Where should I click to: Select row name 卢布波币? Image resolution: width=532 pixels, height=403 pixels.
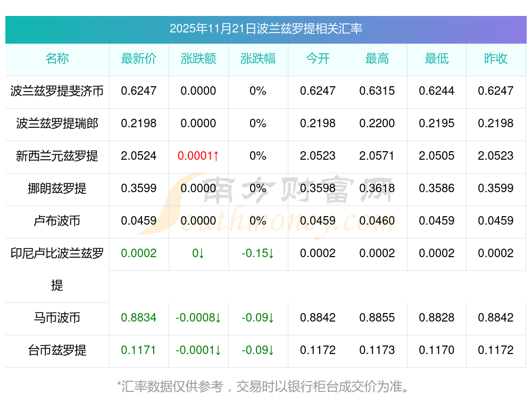(57, 221)
